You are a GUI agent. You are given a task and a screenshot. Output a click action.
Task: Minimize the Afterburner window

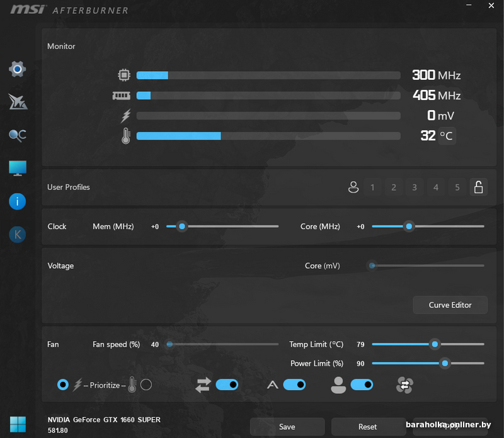[x=469, y=5]
